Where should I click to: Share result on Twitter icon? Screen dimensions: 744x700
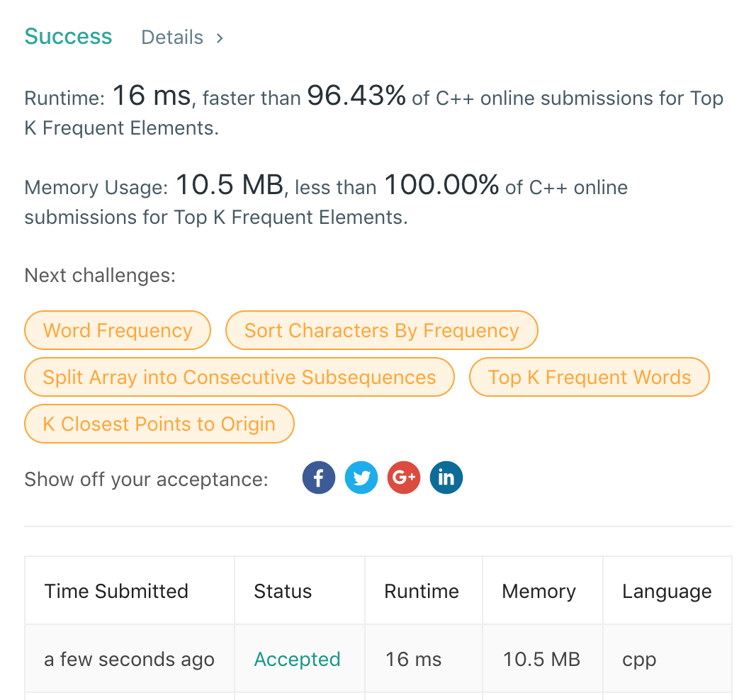tap(361, 478)
